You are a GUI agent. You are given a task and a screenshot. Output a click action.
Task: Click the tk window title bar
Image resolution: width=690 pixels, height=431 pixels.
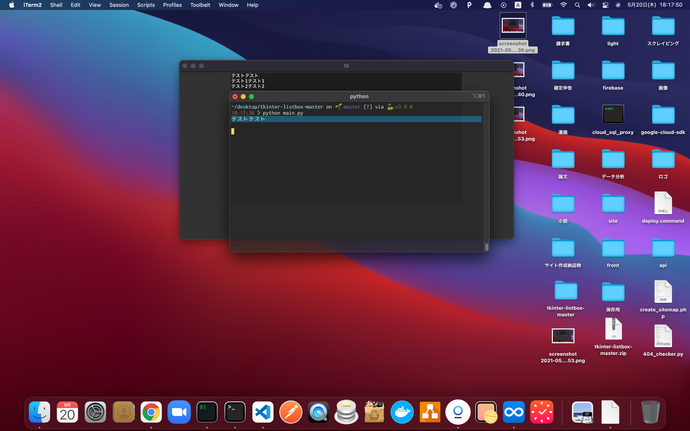[x=346, y=66]
